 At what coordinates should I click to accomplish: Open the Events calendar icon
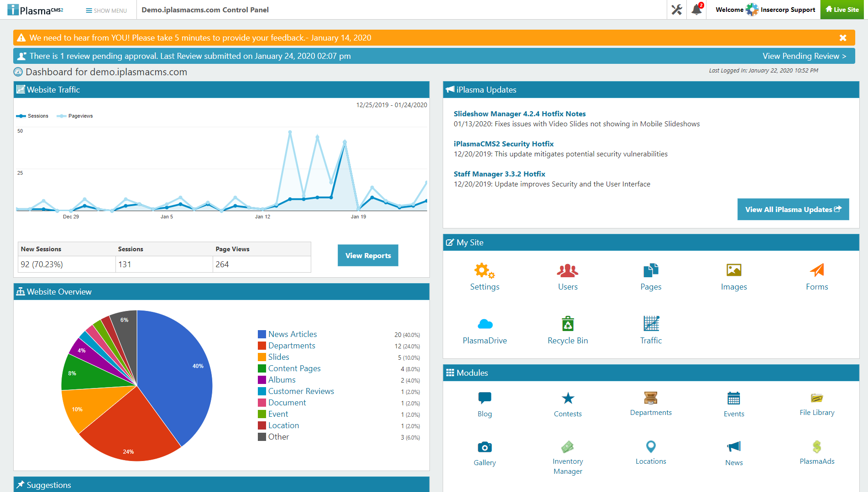[734, 398]
